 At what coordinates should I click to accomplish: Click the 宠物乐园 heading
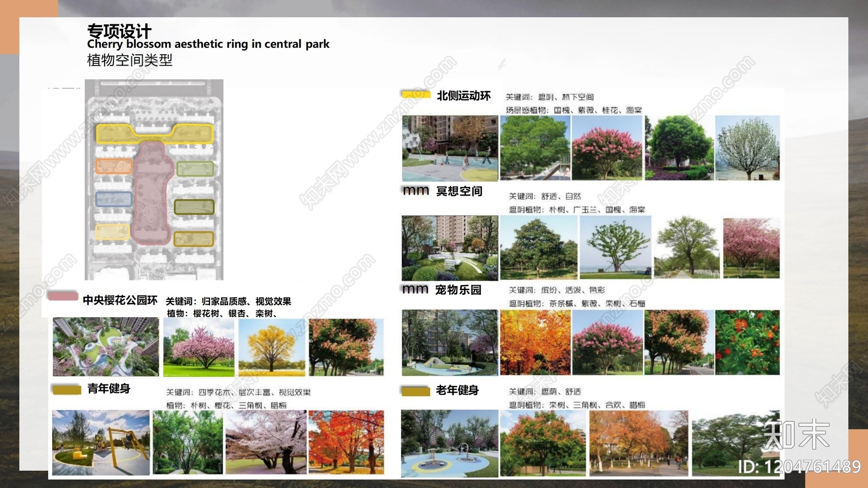click(x=458, y=290)
